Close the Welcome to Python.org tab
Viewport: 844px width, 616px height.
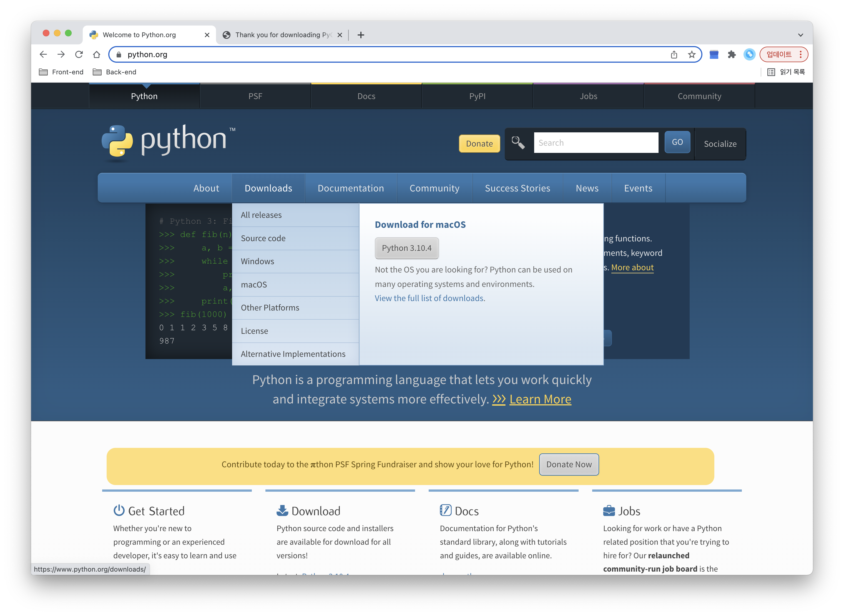[207, 35]
